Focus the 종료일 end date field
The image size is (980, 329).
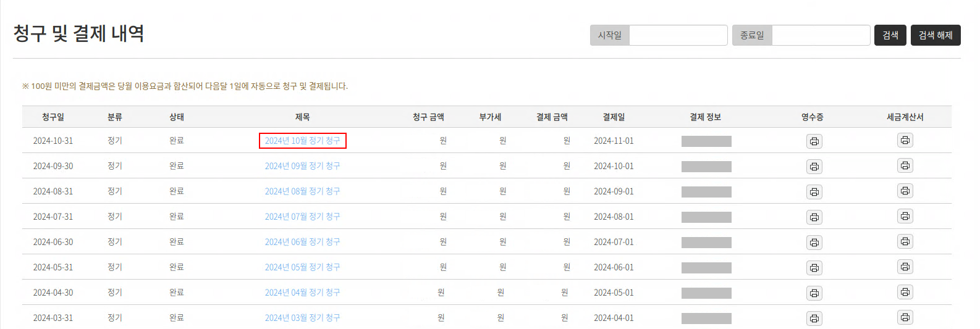pyautogui.click(x=821, y=35)
